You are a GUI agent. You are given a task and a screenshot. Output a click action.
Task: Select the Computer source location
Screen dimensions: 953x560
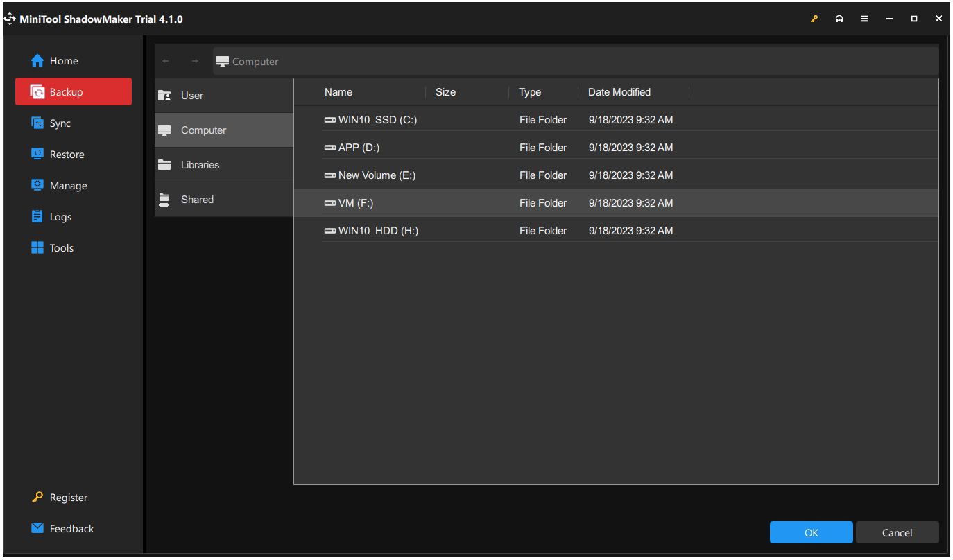tap(224, 130)
